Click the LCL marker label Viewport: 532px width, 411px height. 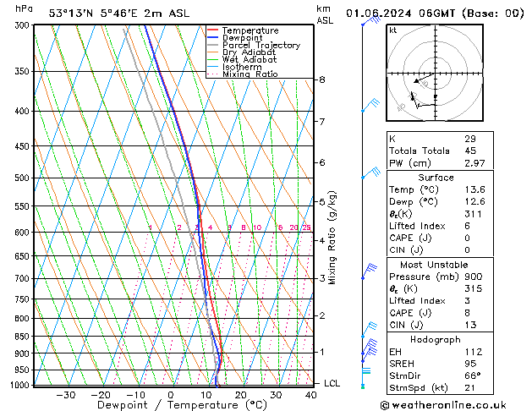332,383
